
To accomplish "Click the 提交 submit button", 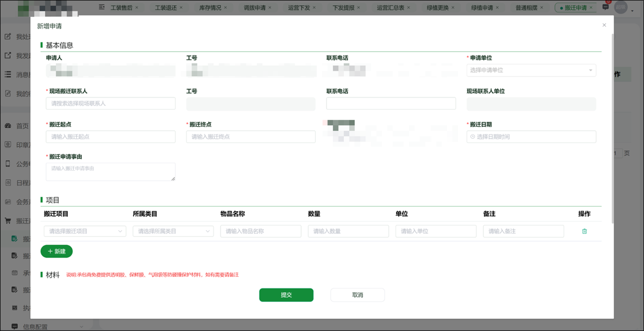I will (x=286, y=295).
